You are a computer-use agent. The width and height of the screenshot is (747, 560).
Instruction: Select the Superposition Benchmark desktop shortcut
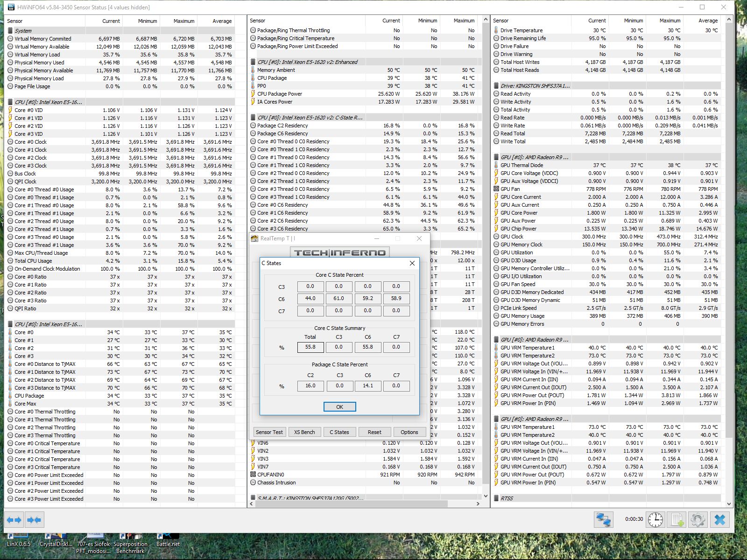130,544
